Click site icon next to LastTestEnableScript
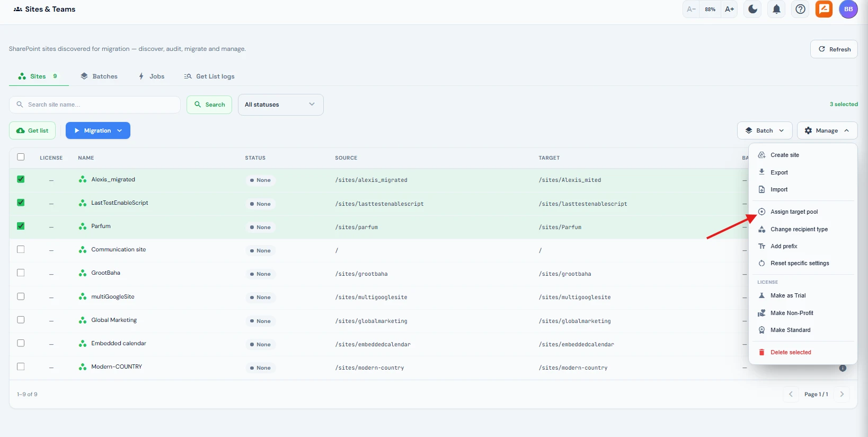This screenshot has height=437, width=868. click(83, 203)
